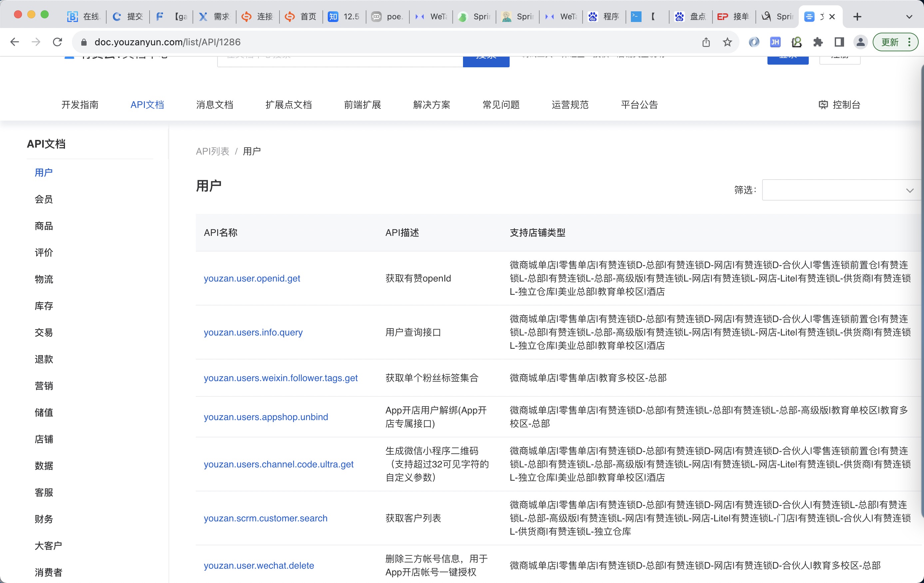Open youzan.users.weixin.follower.tags.get link

tap(280, 378)
